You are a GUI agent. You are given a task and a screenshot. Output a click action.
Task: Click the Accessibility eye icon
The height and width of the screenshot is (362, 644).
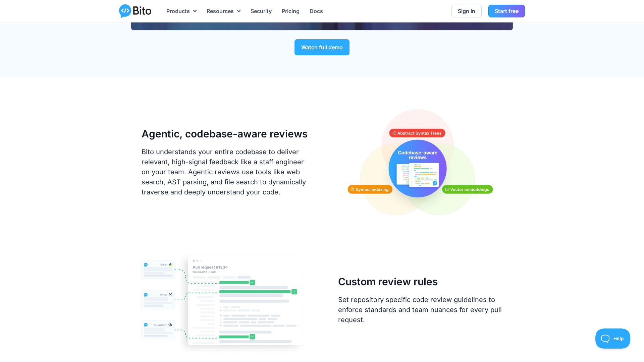(170, 325)
